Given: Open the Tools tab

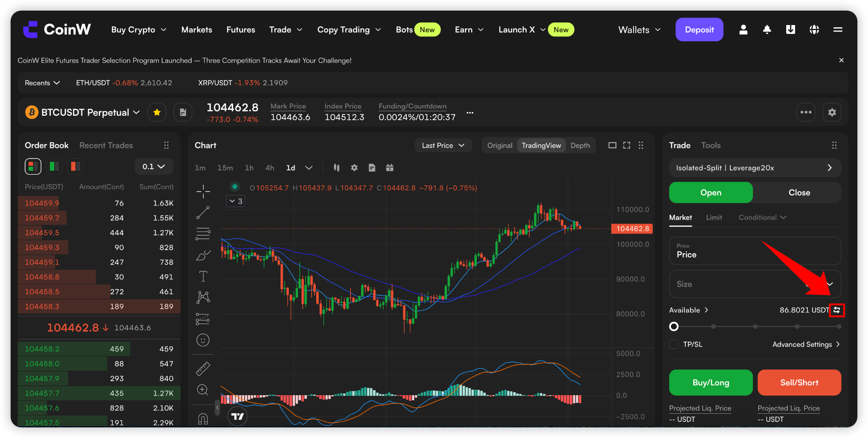Looking at the screenshot, I should coord(711,145).
